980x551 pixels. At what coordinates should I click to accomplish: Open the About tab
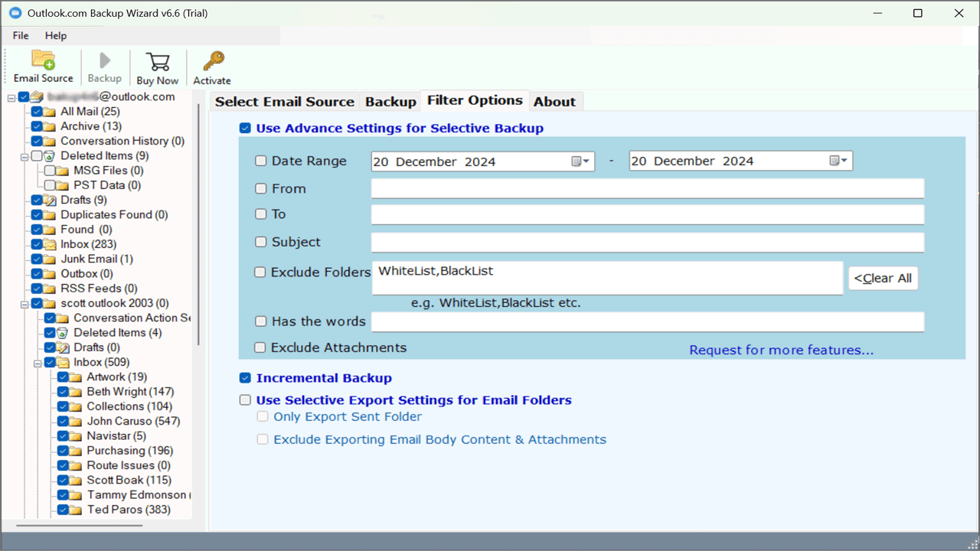[555, 102]
